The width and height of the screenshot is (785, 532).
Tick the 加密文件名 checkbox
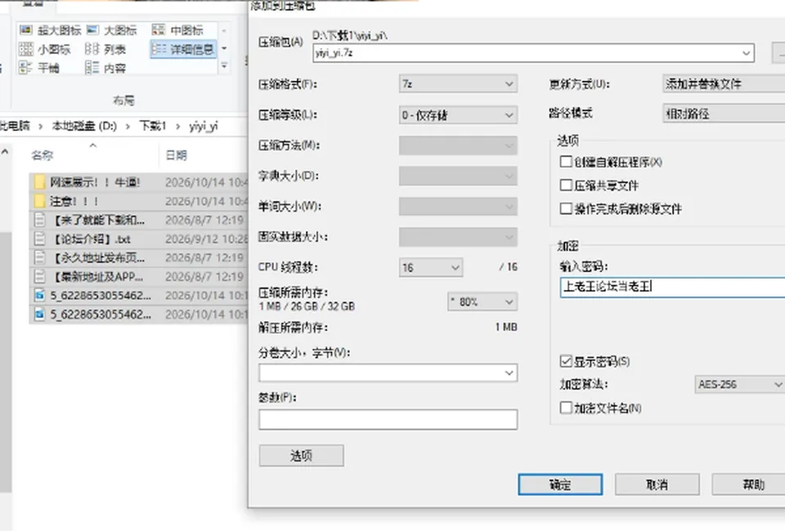click(566, 408)
